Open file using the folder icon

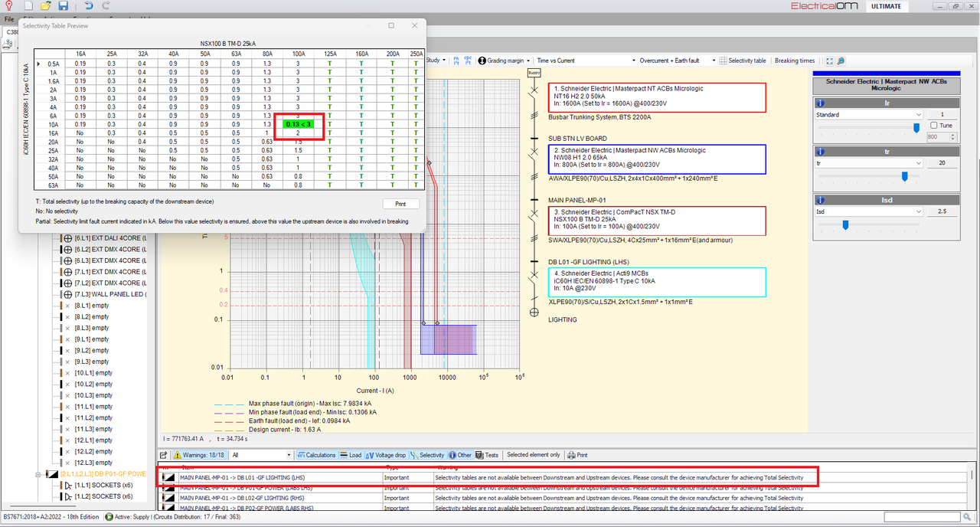point(46,6)
